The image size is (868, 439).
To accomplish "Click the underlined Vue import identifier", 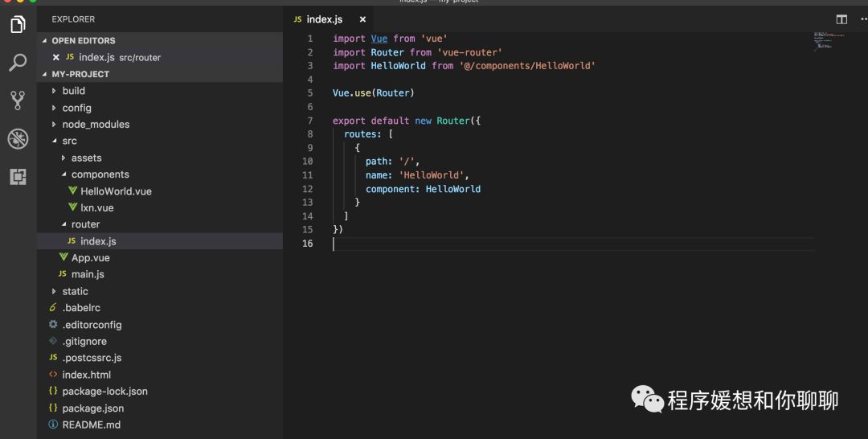I will pos(379,39).
